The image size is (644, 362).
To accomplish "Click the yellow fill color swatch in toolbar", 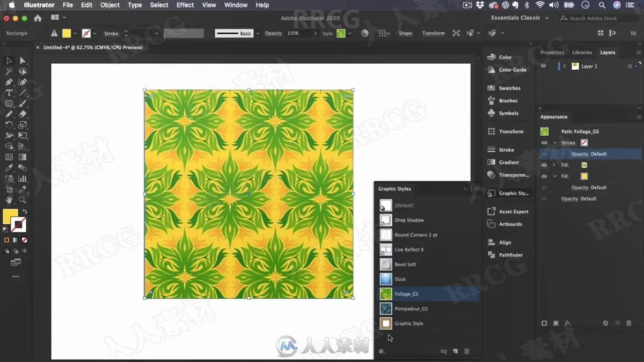I will tap(10, 216).
